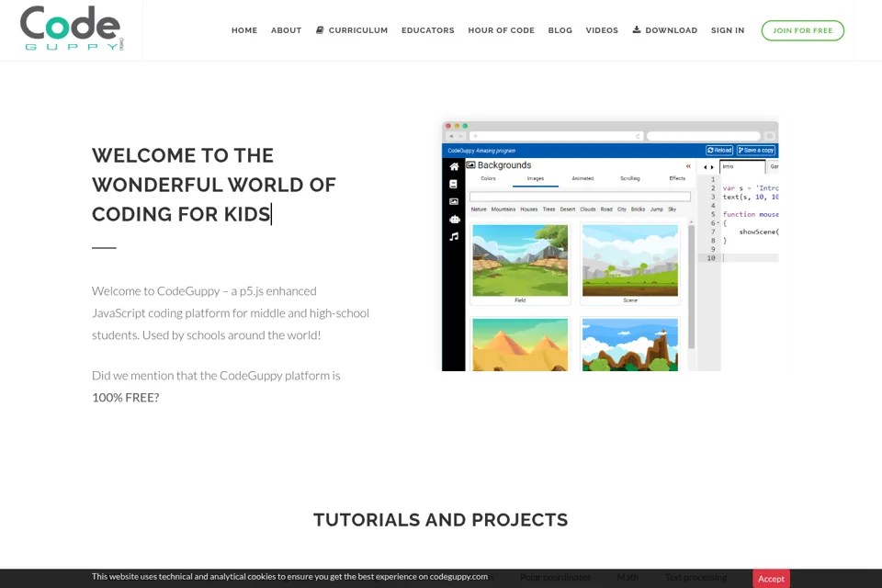
Task: Click the robot sprite icon in sidebar
Action: pos(455,219)
